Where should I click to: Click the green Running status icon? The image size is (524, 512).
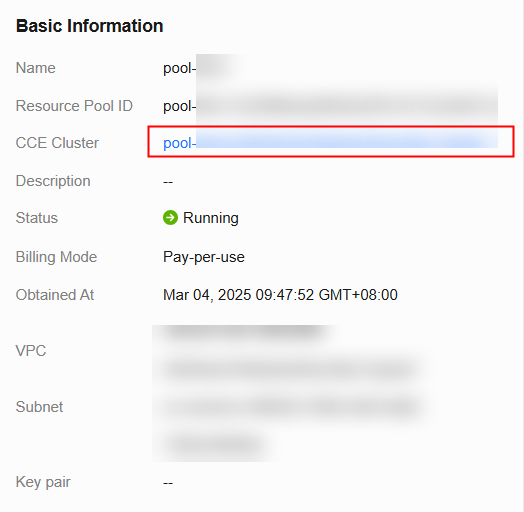170,218
